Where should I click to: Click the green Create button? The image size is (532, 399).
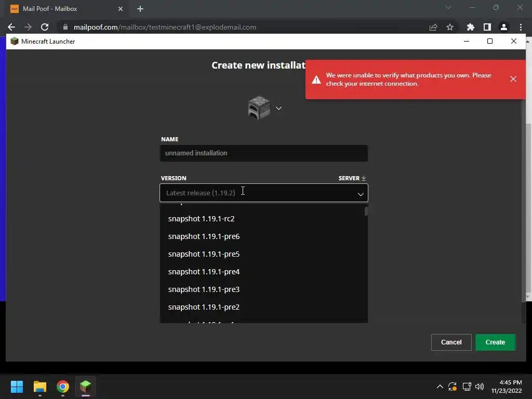tap(495, 342)
